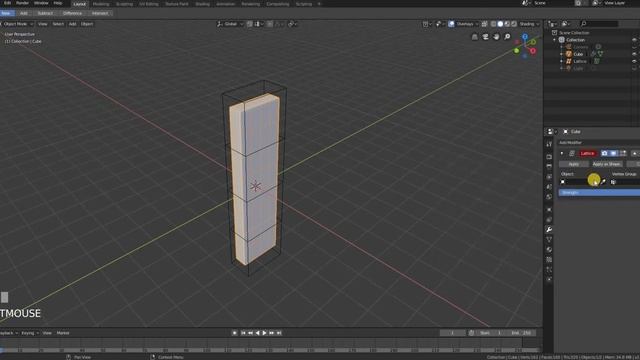Screen dimensions: 640x360
Task: Select Cube in outliner
Action: pyautogui.click(x=578, y=54)
